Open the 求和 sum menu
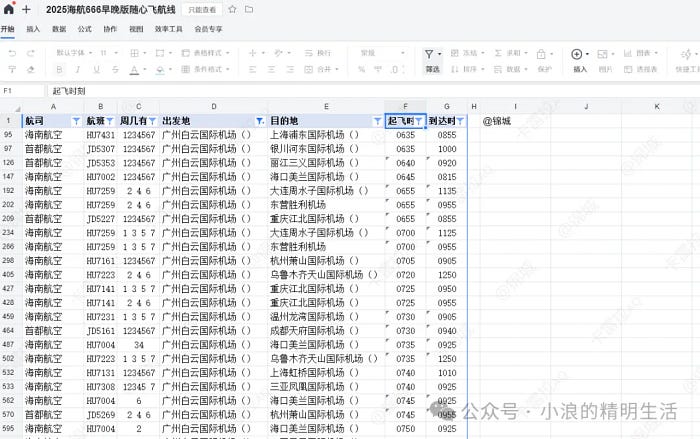The image size is (700, 439). pos(511,53)
